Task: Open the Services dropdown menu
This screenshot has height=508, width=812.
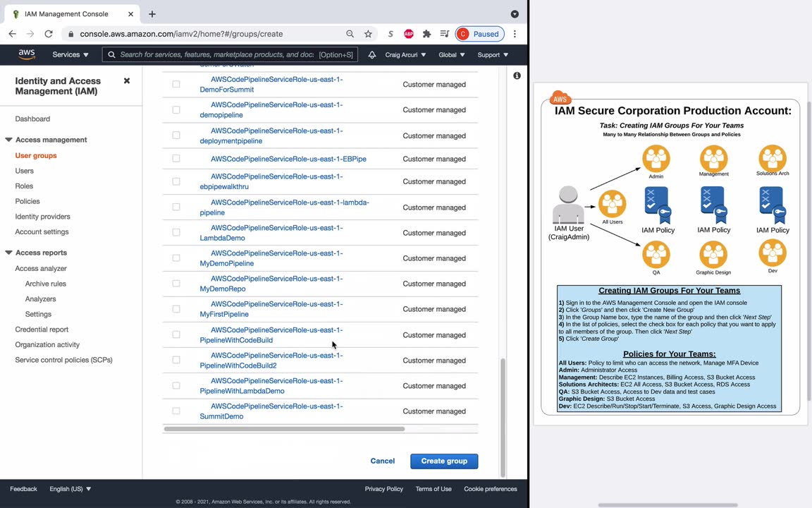Action: pos(70,54)
